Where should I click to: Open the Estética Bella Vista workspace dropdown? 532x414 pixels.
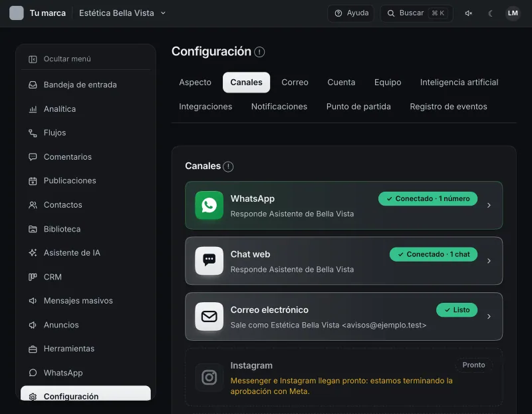[x=122, y=13]
